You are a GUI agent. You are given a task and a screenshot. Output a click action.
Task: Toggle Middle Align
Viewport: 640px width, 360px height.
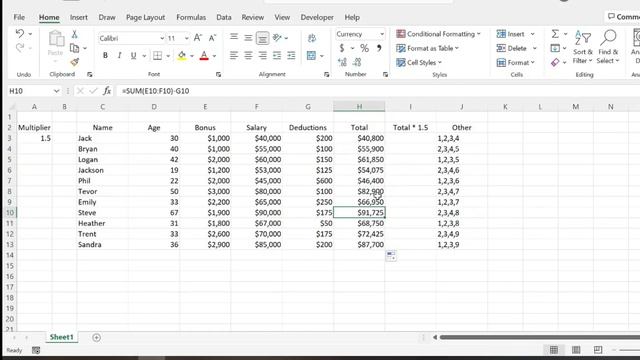pyautogui.click(x=248, y=38)
